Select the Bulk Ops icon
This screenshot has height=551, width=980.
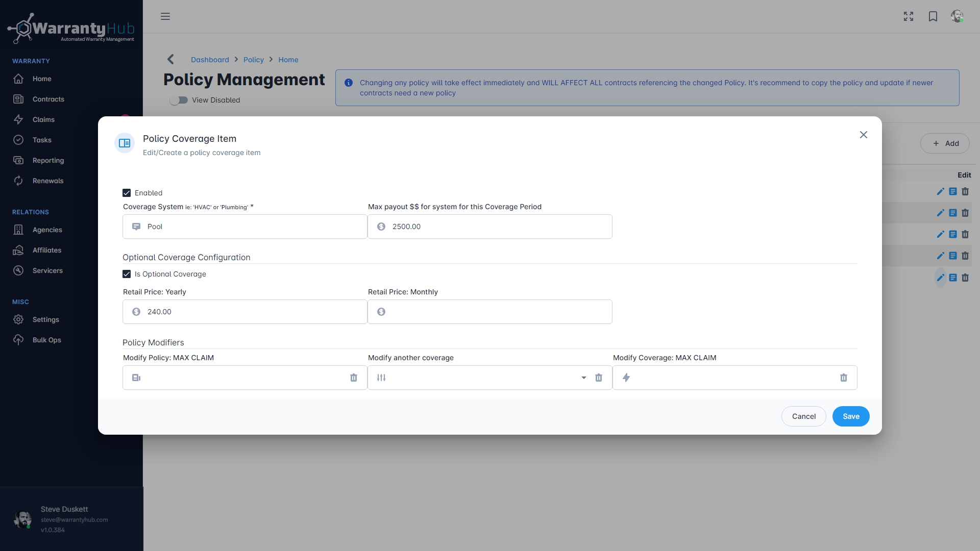click(x=18, y=340)
